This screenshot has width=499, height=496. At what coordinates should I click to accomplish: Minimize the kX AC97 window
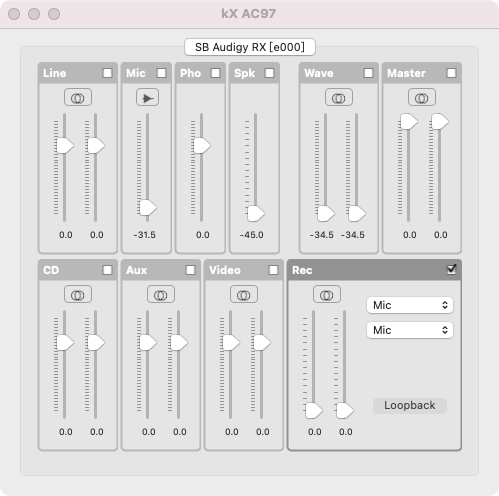tap(34, 14)
